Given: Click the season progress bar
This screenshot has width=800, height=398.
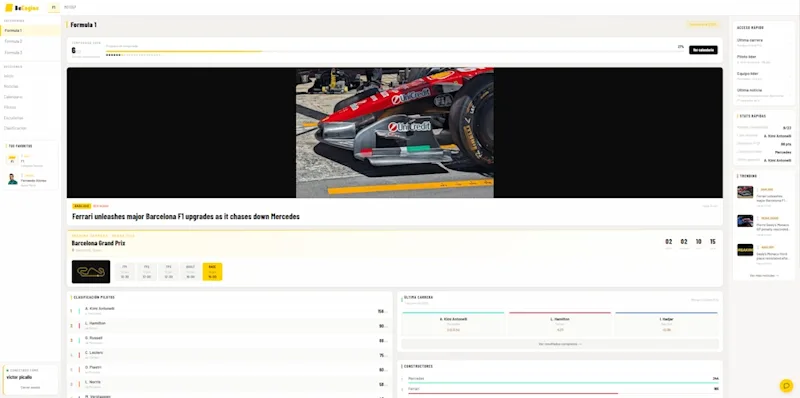Looking at the screenshot, I should 394,51.
